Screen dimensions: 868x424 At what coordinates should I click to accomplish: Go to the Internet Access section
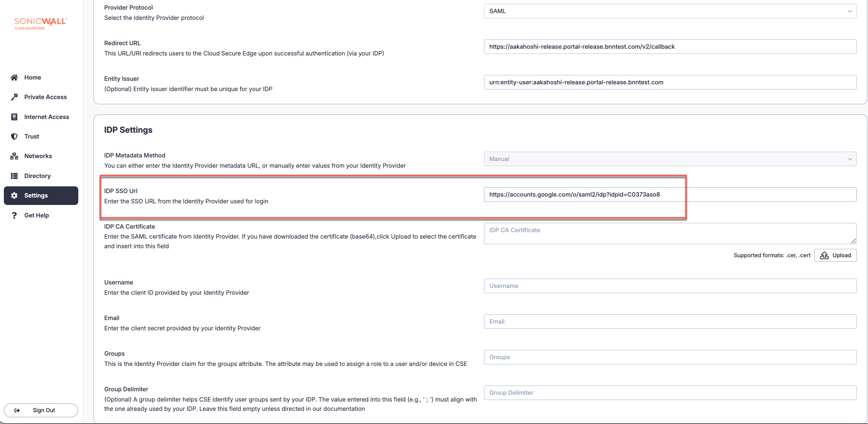[x=47, y=117]
